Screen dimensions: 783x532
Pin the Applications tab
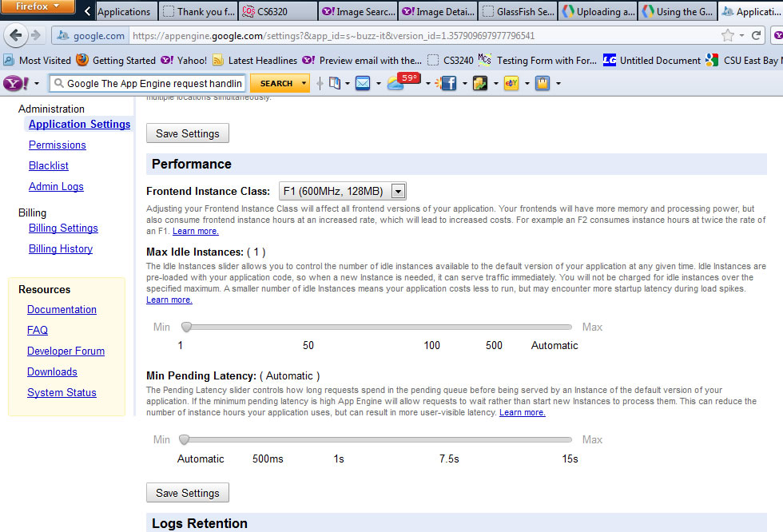point(125,11)
